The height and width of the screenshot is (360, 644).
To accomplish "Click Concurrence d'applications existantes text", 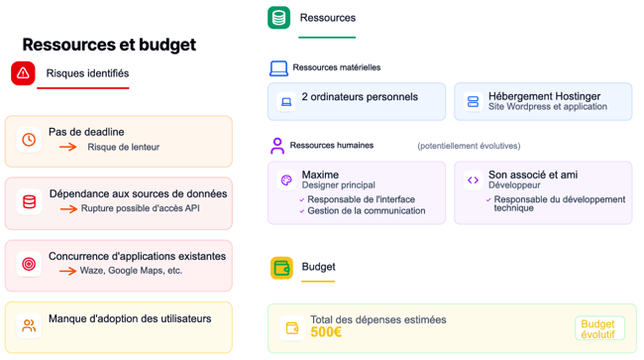I will tap(137, 256).
